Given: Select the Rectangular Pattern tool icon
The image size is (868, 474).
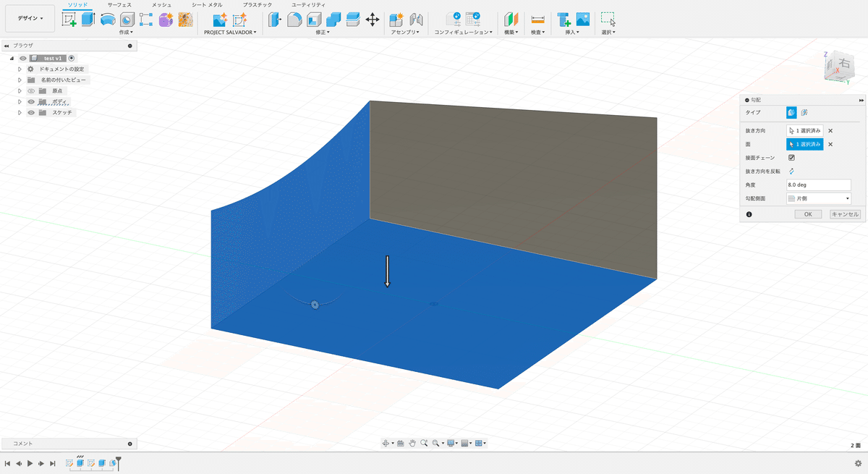Looking at the screenshot, I should tap(146, 20).
